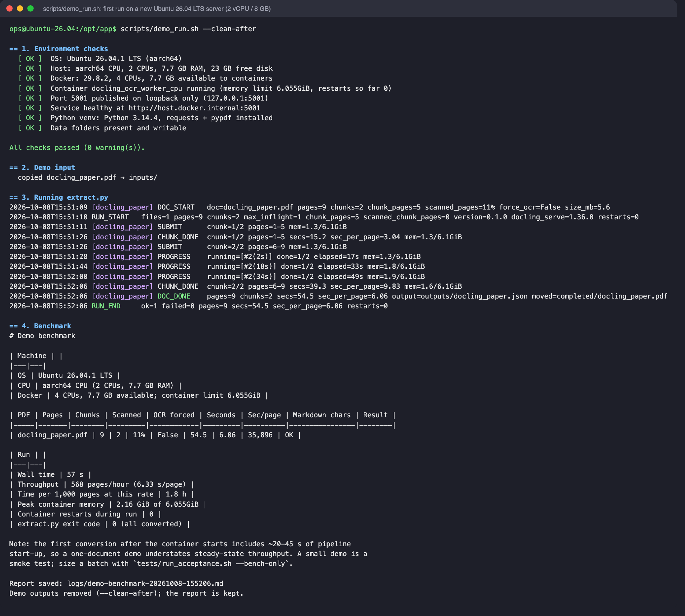Click the green 'RUN_END' log event
Screen dimensions: 685x616
point(106,306)
